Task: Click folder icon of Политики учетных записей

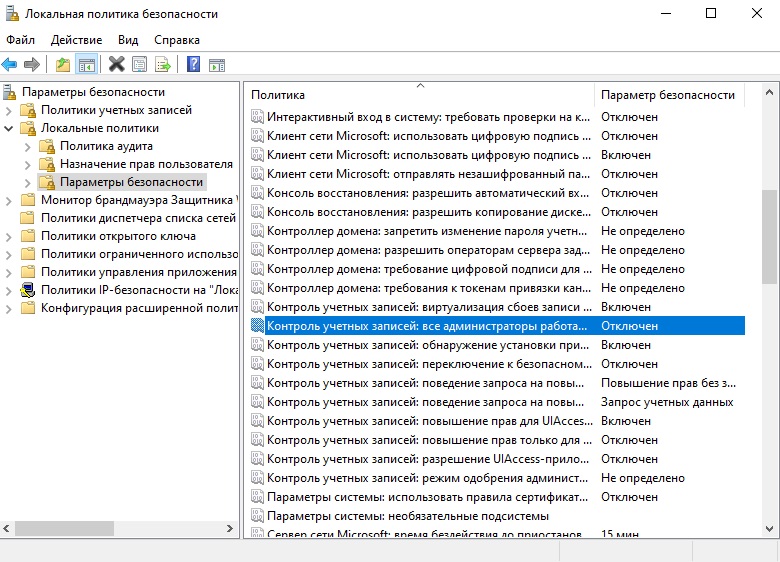Action: pyautogui.click(x=28, y=110)
